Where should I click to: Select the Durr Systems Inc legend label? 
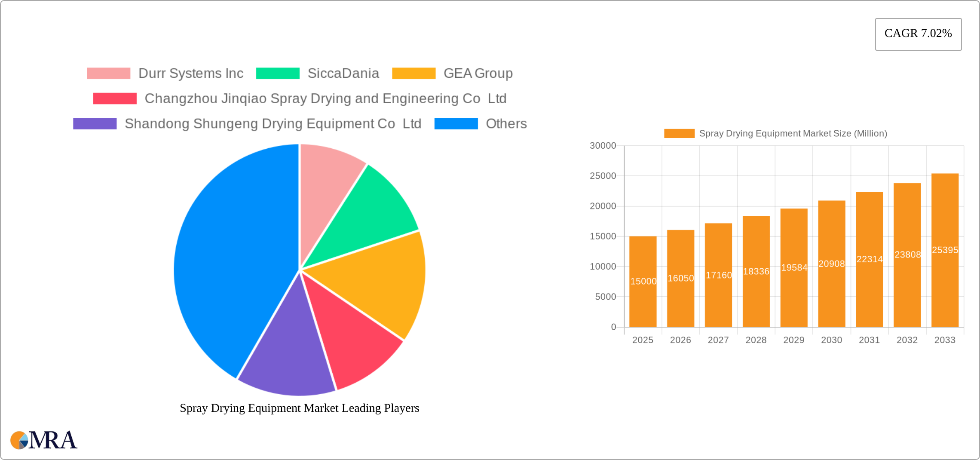pyautogui.click(x=191, y=74)
